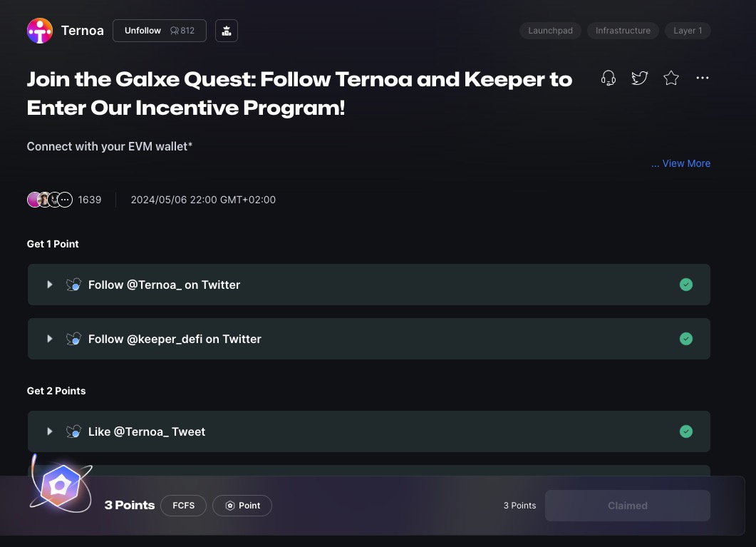Share the quest via Twitter bird icon
This screenshot has width=756, height=547.
tap(640, 78)
